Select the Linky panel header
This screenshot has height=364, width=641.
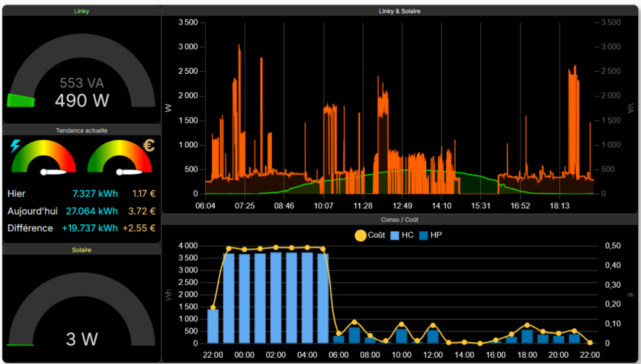81,11
